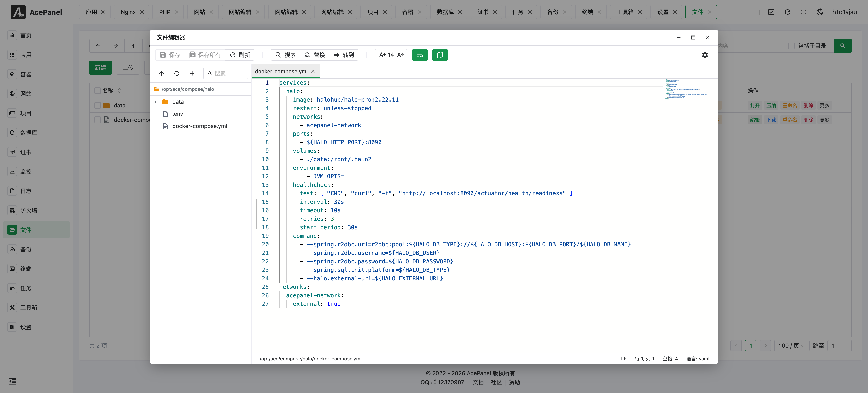This screenshot has width=868, height=393.
Task: Click plus icon to add new file
Action: [x=192, y=74]
